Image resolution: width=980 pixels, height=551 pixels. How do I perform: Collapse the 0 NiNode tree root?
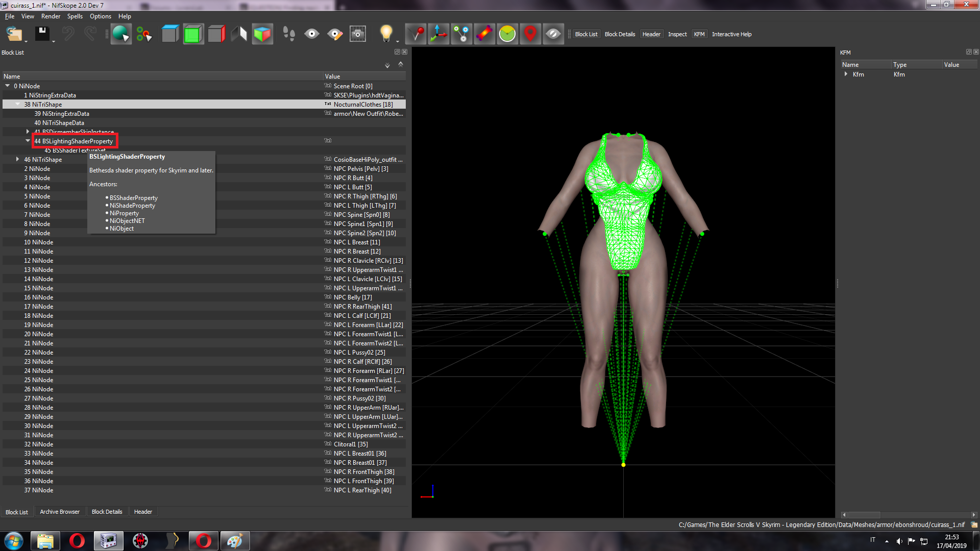[x=8, y=86]
